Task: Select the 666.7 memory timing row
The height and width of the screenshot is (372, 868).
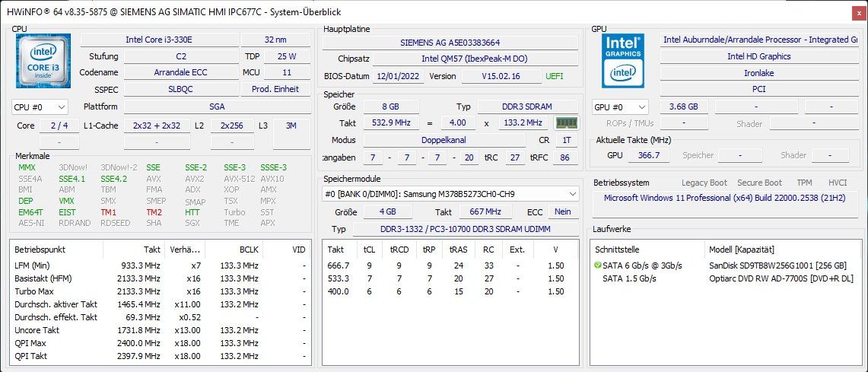Action: pyautogui.click(x=450, y=265)
